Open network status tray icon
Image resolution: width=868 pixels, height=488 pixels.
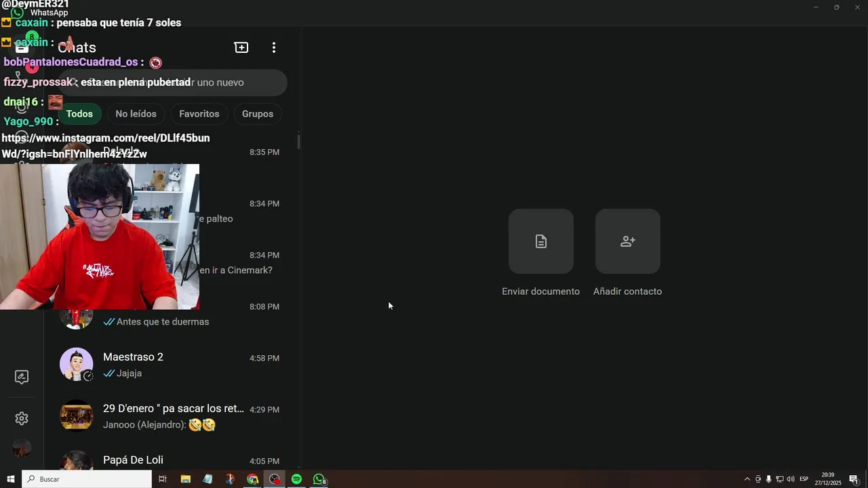tap(780, 479)
